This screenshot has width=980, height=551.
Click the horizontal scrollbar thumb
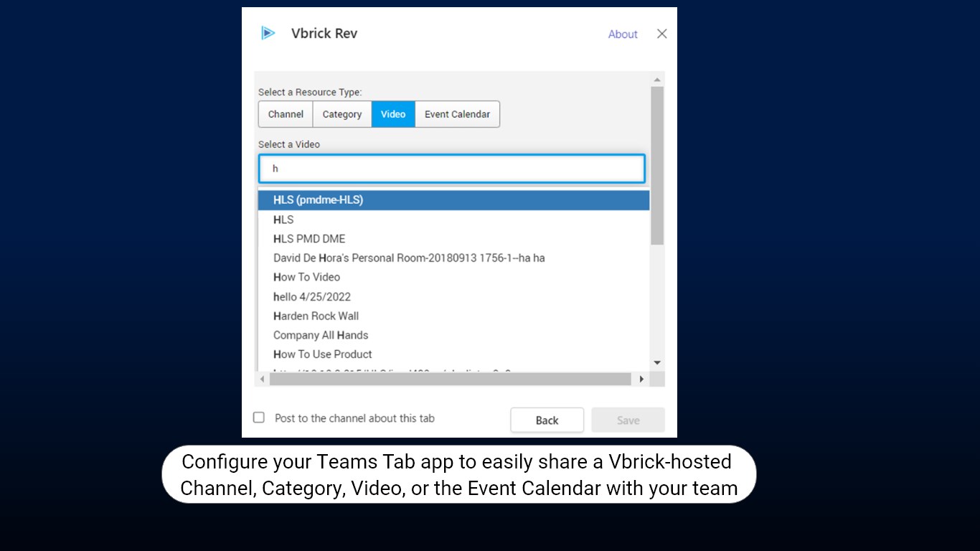pyautogui.click(x=451, y=379)
